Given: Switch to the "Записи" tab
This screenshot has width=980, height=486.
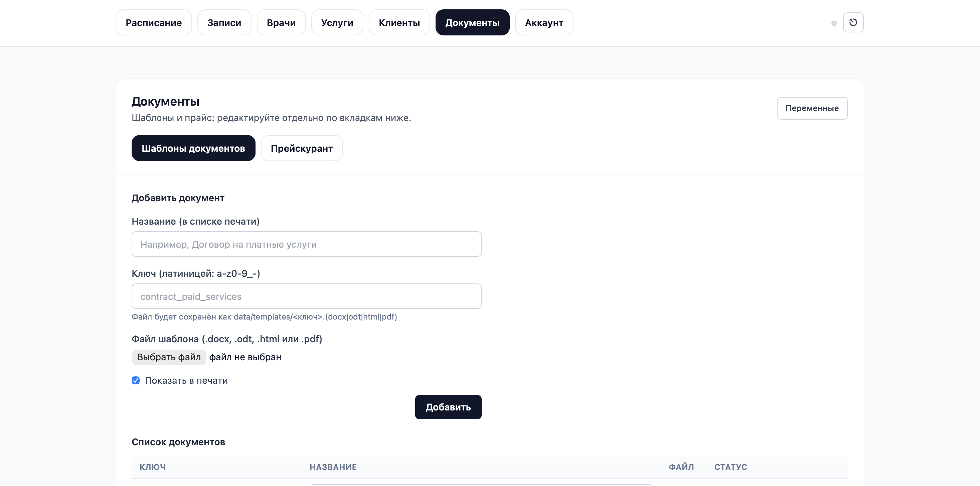Looking at the screenshot, I should point(224,22).
